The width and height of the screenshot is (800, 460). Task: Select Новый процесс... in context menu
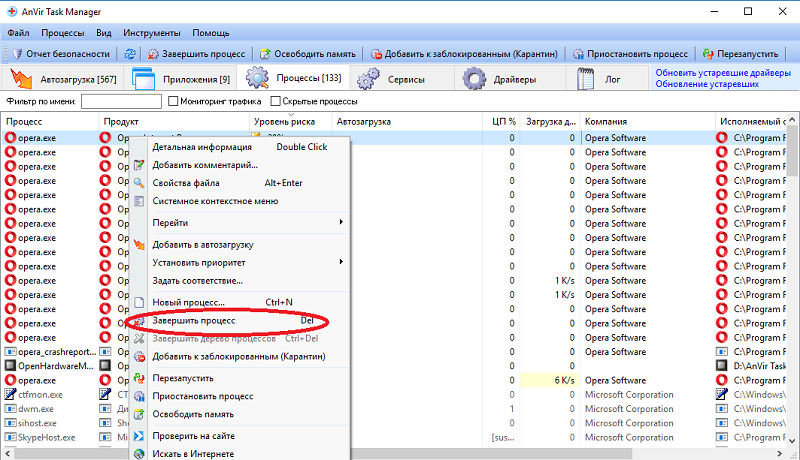(x=240, y=302)
